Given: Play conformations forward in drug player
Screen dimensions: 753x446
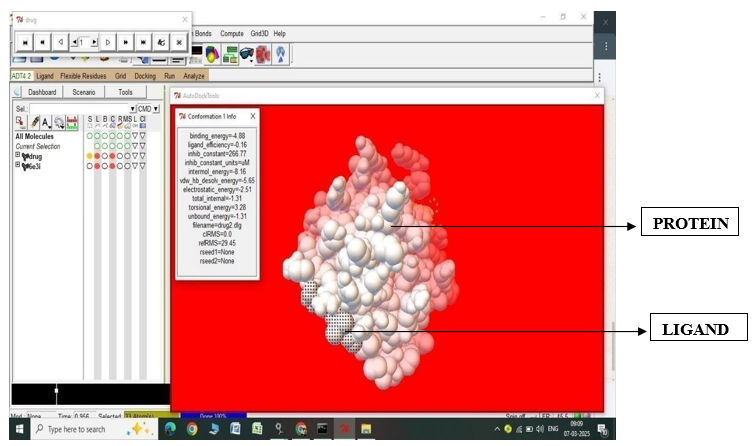Looking at the screenshot, I should click(x=110, y=42).
